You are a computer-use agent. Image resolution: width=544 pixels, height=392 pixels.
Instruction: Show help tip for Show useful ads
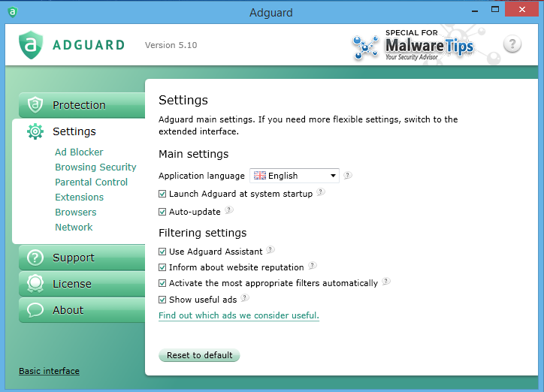[244, 297]
